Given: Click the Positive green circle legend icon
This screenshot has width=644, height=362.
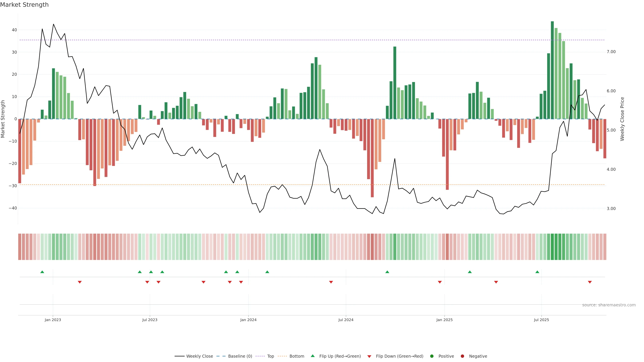Looking at the screenshot, I should (x=432, y=356).
